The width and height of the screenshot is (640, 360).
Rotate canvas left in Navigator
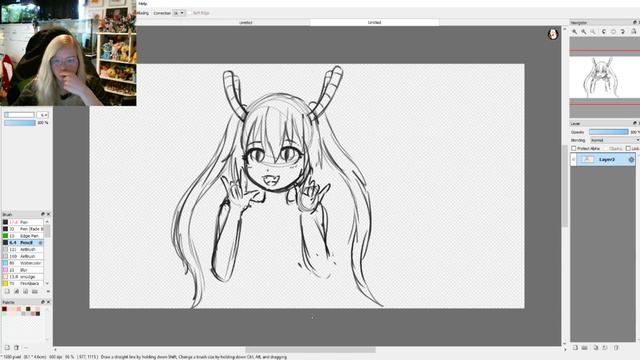coord(604,31)
